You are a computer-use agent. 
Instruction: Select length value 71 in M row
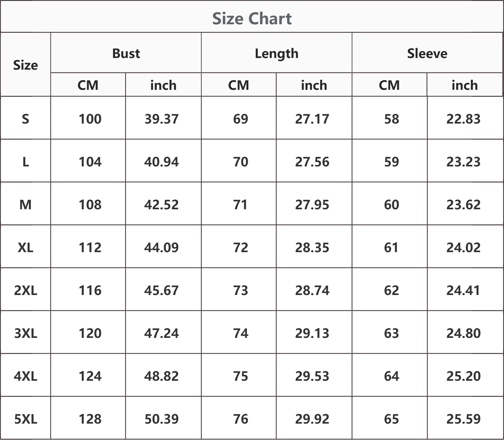point(241,205)
